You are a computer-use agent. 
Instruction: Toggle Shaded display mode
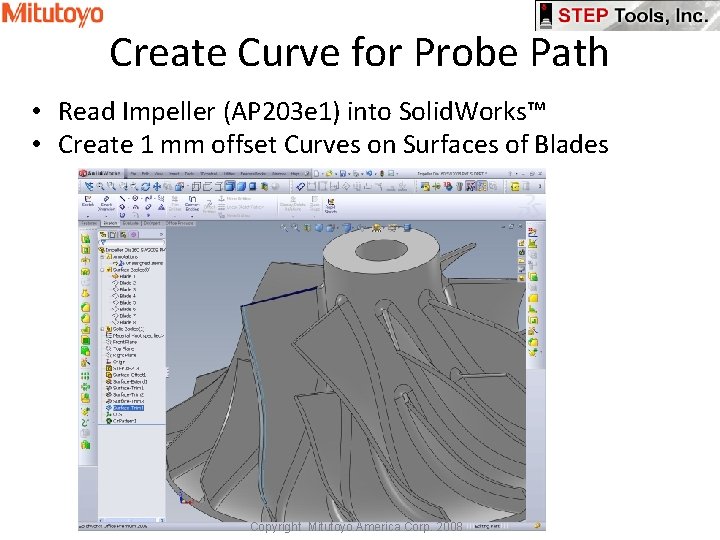pos(241,187)
